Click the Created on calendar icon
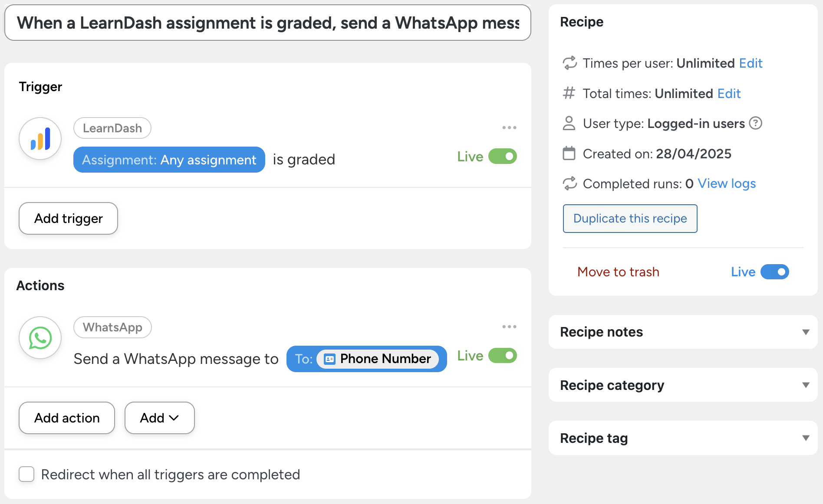The width and height of the screenshot is (823, 504). pos(569,154)
